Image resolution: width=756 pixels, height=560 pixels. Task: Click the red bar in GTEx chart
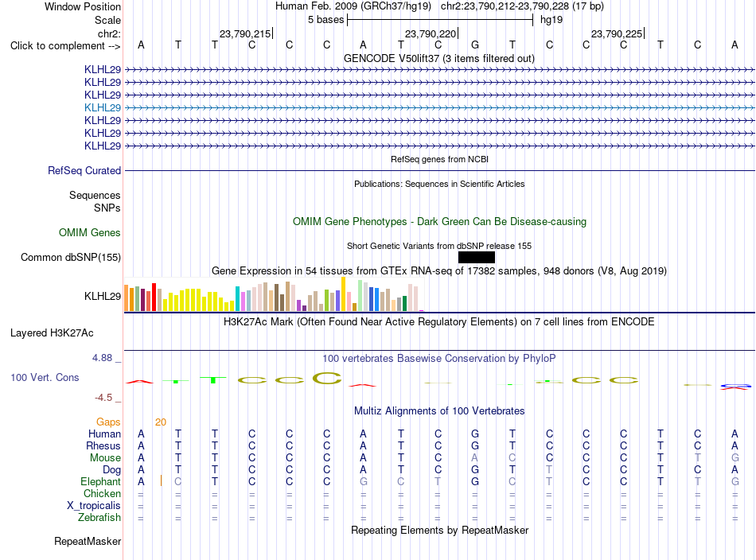click(x=154, y=297)
